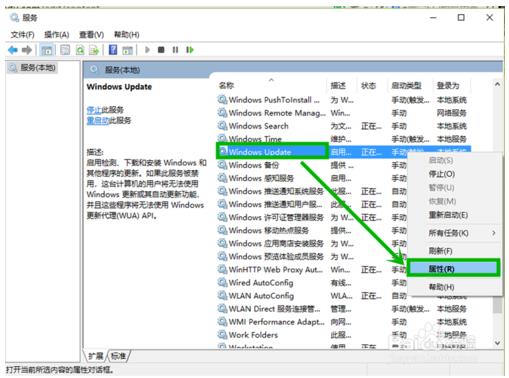Select the Windows Search service row

[x=343, y=126]
